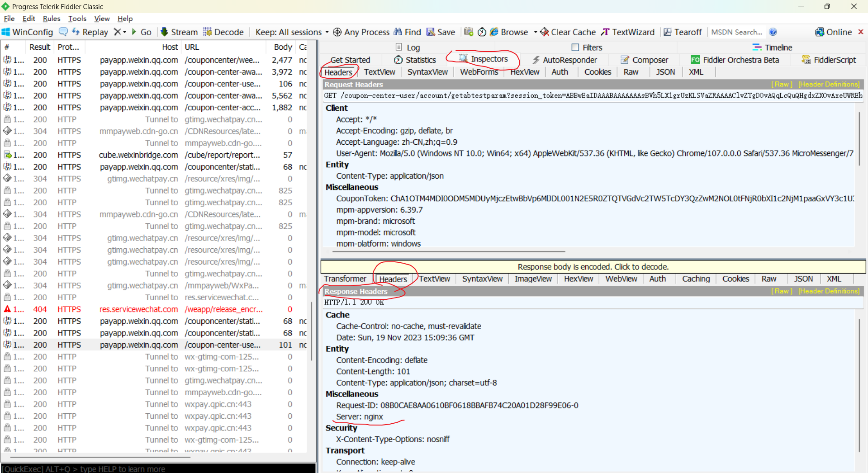The width and height of the screenshot is (868, 473).
Task: Click the User-Agent header line
Action: click(594, 153)
